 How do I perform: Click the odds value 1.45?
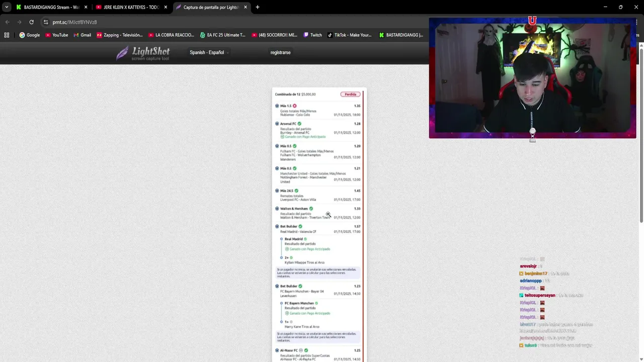(357, 191)
